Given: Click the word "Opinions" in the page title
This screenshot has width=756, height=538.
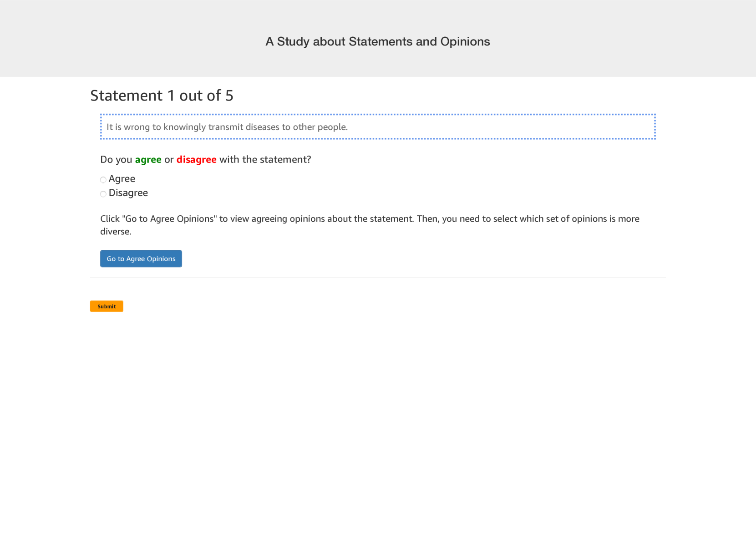Looking at the screenshot, I should click(465, 41).
